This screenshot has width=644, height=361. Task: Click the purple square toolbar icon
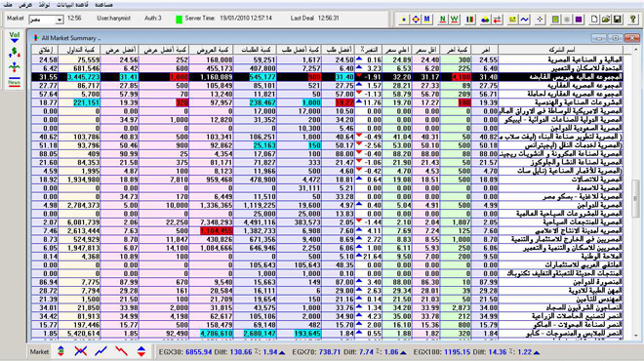(579, 20)
